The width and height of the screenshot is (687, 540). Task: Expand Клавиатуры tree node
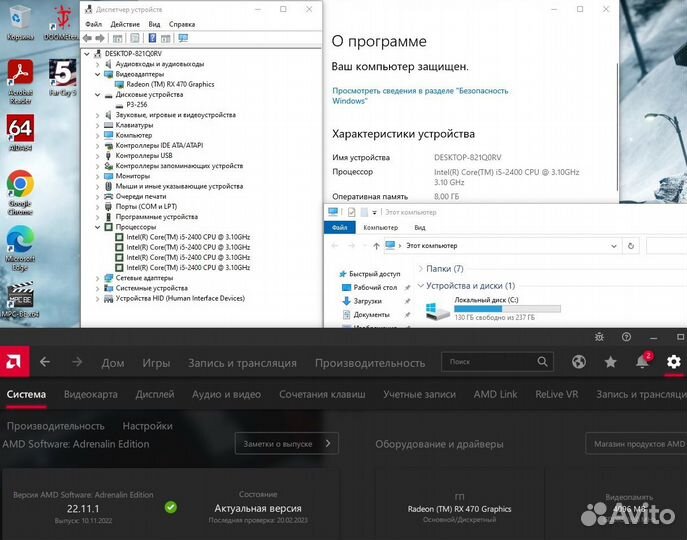point(97,125)
